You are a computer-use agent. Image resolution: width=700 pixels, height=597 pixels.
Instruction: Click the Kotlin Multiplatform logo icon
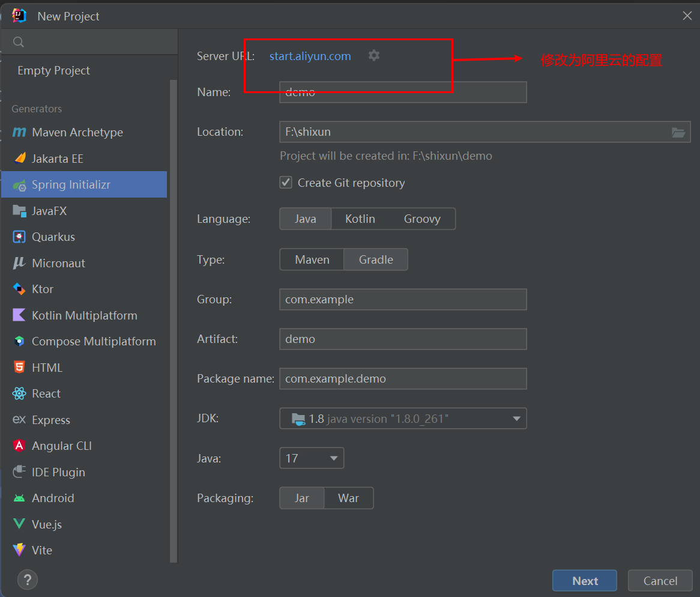(19, 315)
